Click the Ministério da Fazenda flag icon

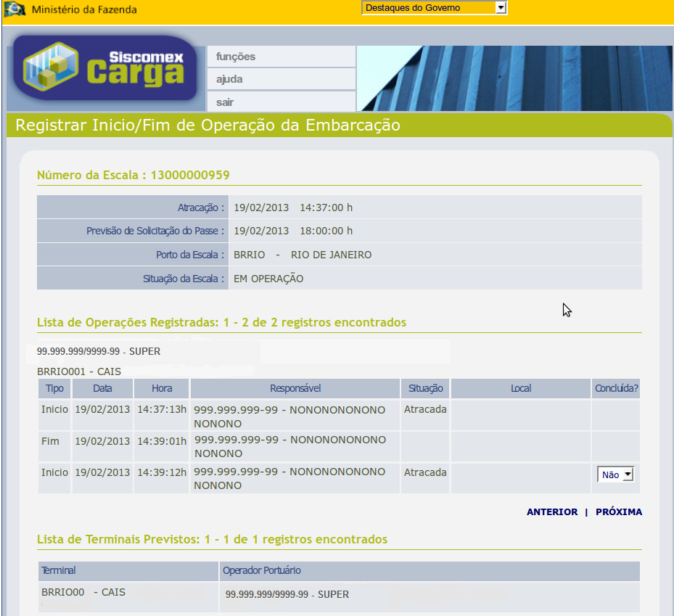(x=15, y=9)
